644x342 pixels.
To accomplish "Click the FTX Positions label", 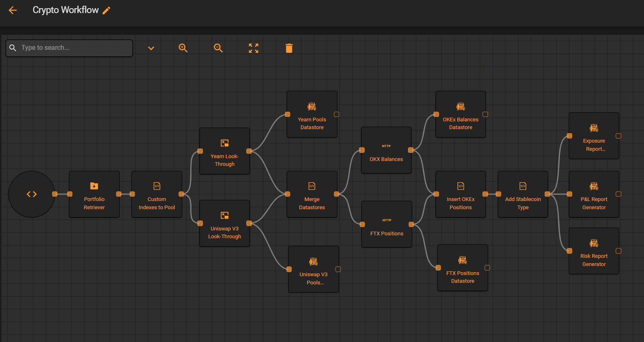I will [x=387, y=234].
